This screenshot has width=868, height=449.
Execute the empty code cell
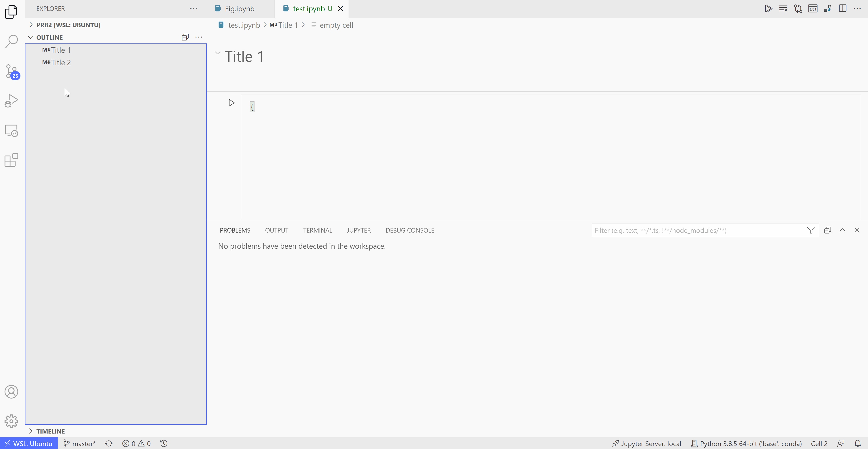click(x=231, y=103)
